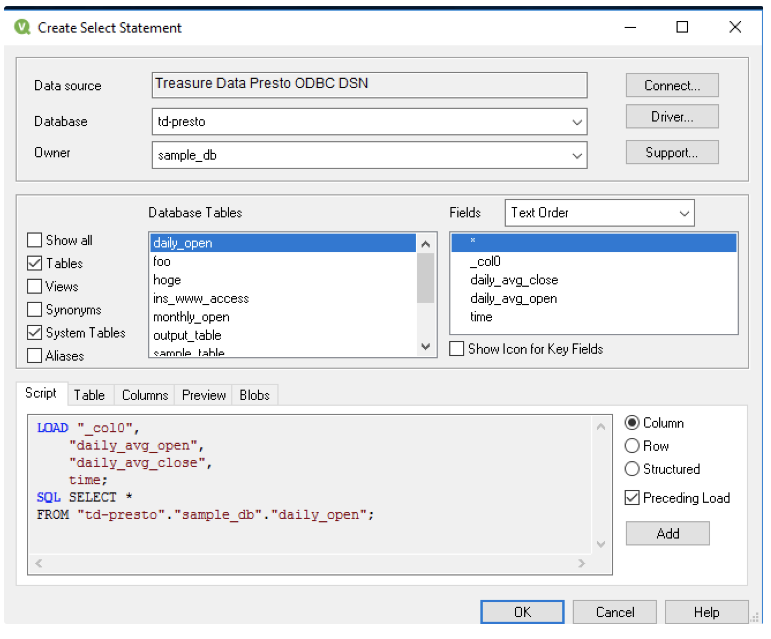
Task: Open the Columns tab
Action: (x=145, y=395)
